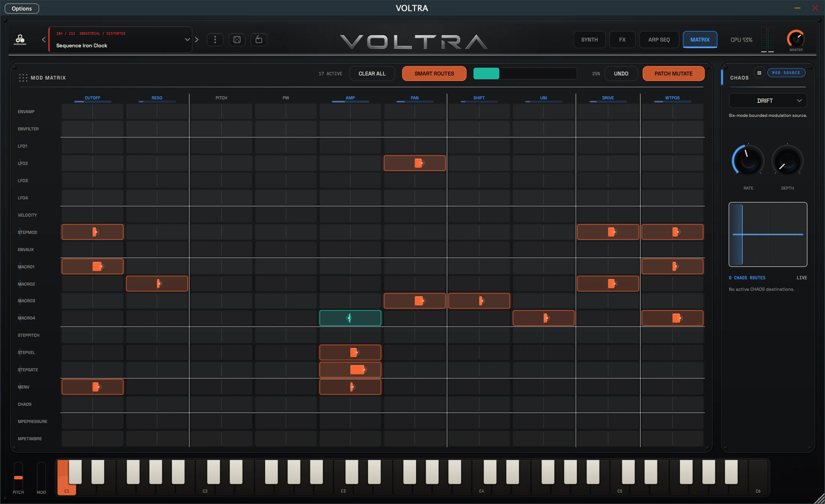The image size is (825, 504).
Task: Click the SMART ROUTES button
Action: pos(434,73)
